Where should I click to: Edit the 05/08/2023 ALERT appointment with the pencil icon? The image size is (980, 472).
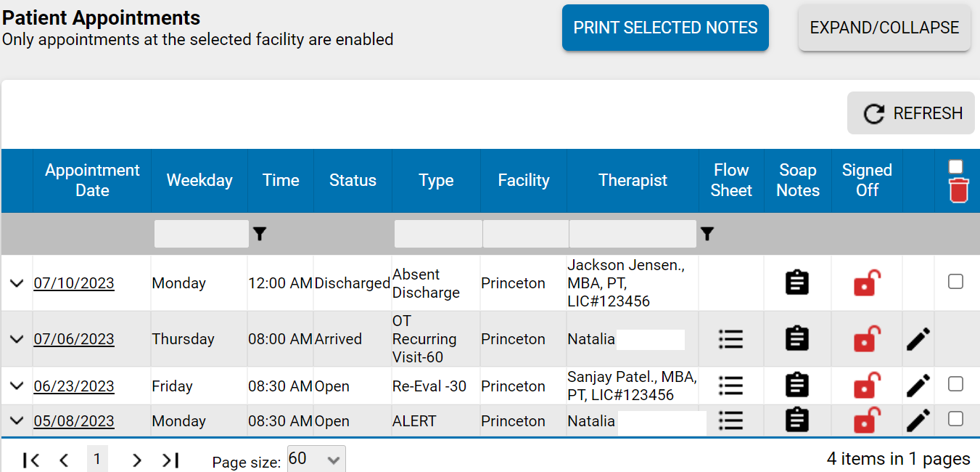918,420
